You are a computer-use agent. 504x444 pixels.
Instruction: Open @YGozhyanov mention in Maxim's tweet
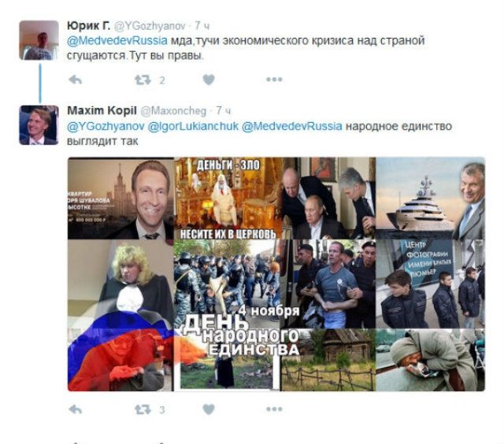click(x=106, y=126)
